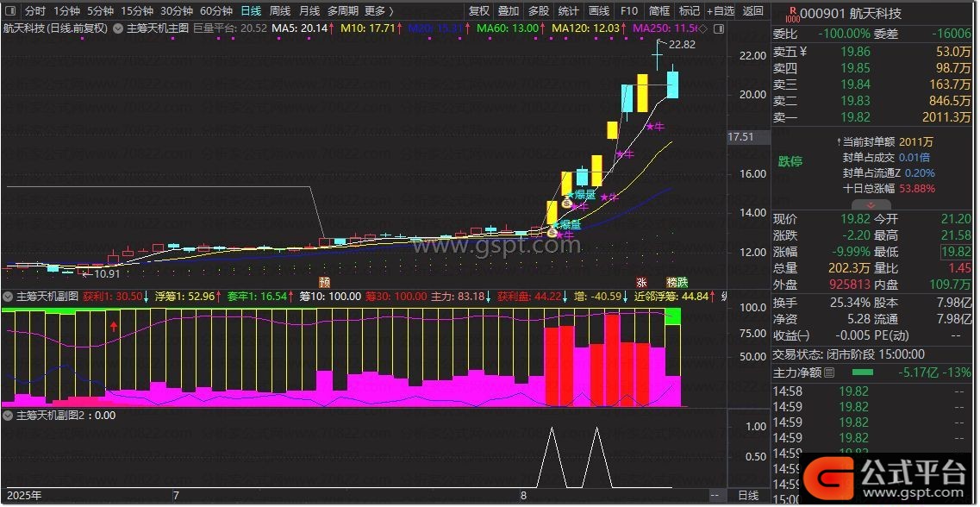Screen dimensions: 980x507
Task: Switch to 15分钟 chart period
Action: [136, 11]
